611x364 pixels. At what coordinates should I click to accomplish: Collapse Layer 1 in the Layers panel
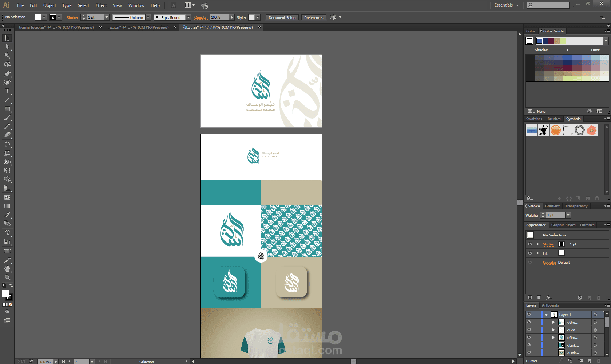546,315
